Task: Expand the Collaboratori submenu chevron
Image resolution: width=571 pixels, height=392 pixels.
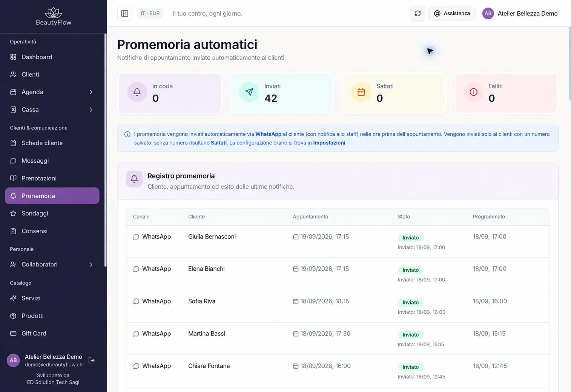Action: click(91, 264)
